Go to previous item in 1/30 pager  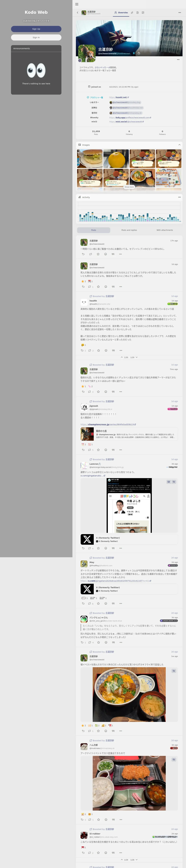pyautogui.click(x=122, y=357)
